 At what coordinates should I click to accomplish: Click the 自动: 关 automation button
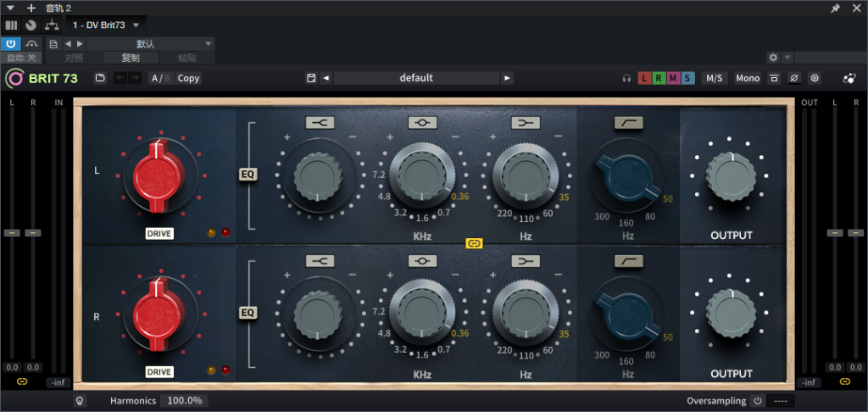[x=21, y=58]
